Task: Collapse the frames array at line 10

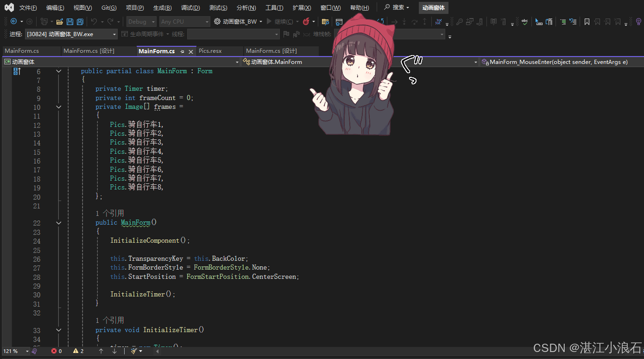Action: pos(59,107)
